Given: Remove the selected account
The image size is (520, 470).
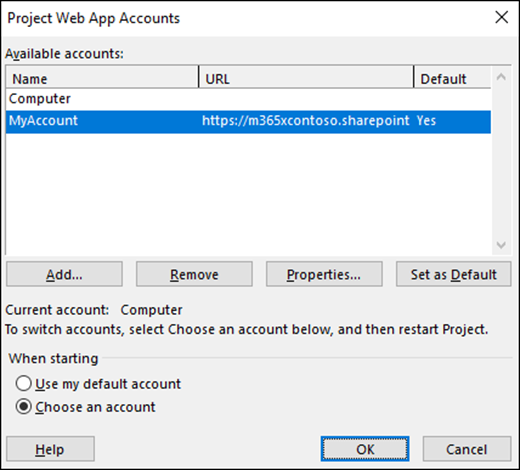Looking at the screenshot, I should pos(194,274).
